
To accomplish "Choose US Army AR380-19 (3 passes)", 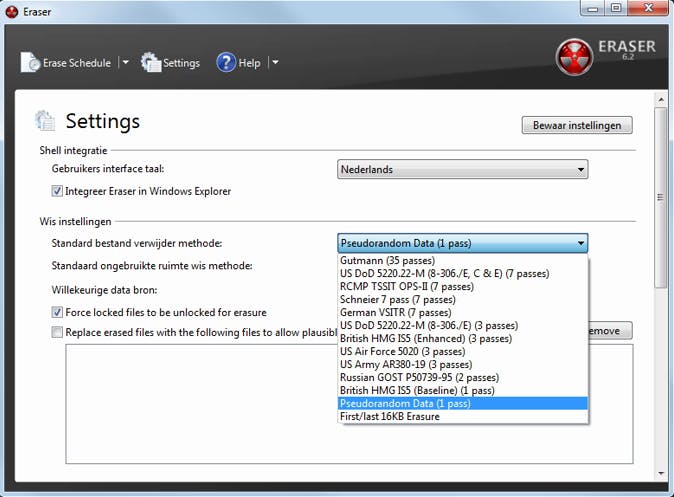I will coord(463,365).
